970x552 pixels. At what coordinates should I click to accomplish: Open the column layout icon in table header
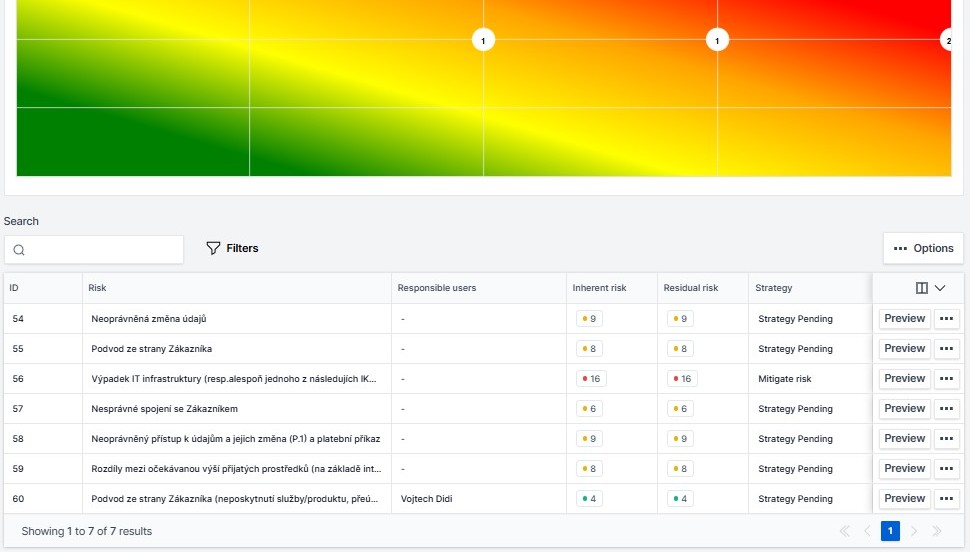click(922, 288)
